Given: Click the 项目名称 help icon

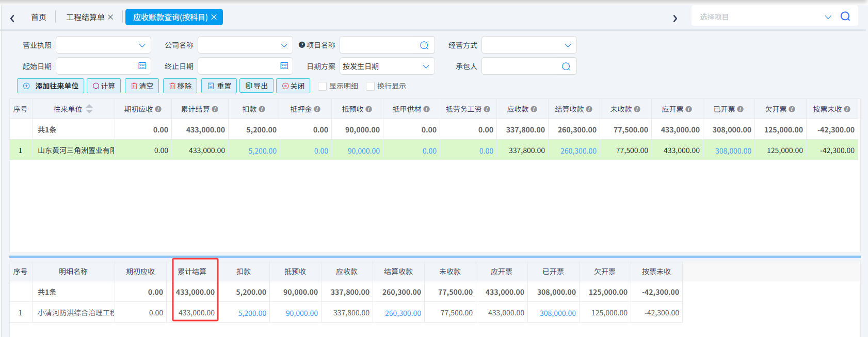Looking at the screenshot, I should tap(302, 45).
